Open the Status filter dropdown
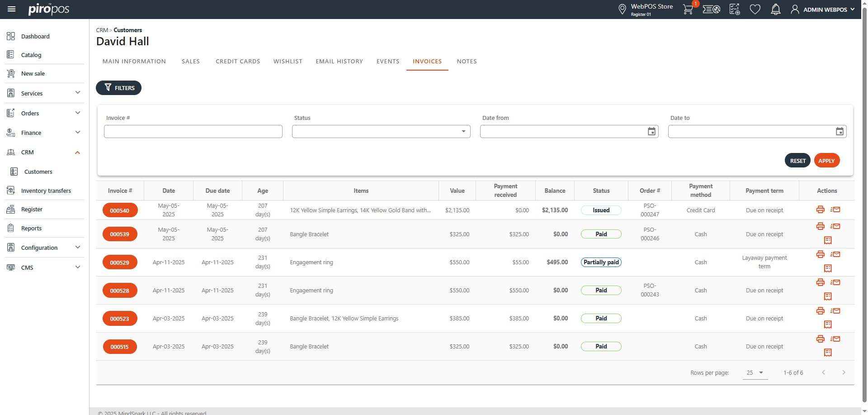868x415 pixels. tap(381, 132)
